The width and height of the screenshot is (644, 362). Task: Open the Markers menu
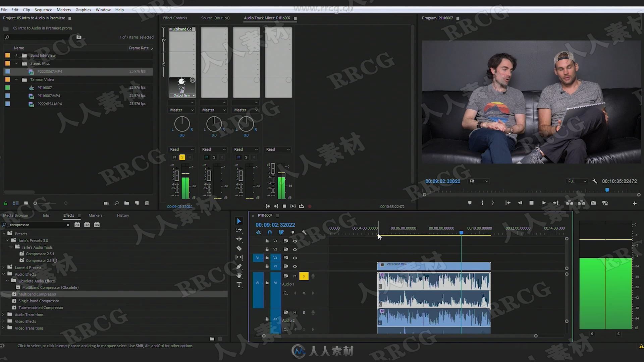(x=63, y=10)
